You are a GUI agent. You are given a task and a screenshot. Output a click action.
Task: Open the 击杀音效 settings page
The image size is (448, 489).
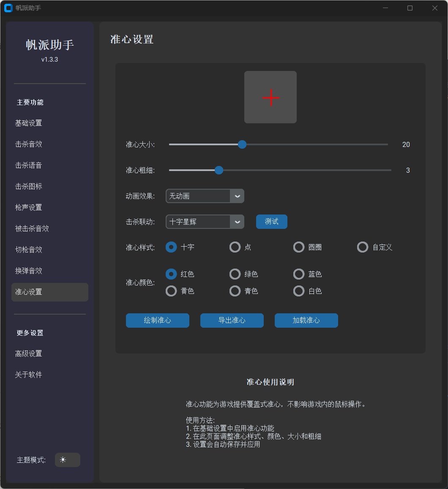[x=29, y=144]
